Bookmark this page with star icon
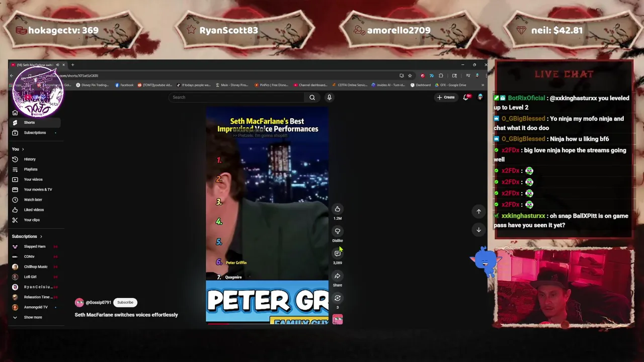The width and height of the screenshot is (644, 362). (x=410, y=75)
